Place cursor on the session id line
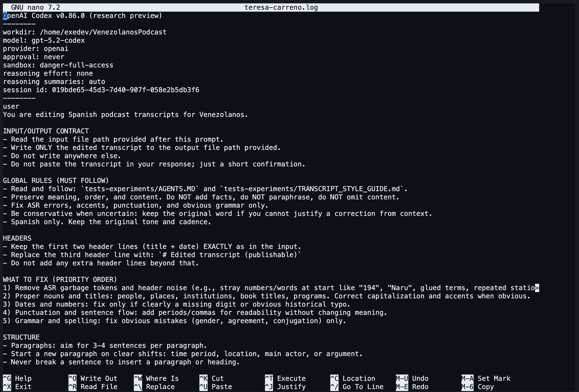579x392 pixels. [101, 90]
